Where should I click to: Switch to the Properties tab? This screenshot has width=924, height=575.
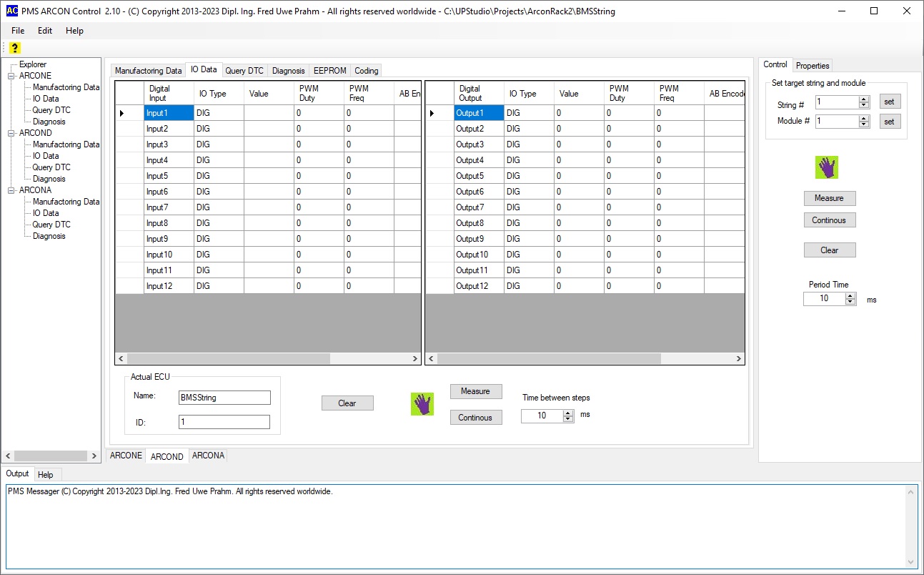pos(813,66)
